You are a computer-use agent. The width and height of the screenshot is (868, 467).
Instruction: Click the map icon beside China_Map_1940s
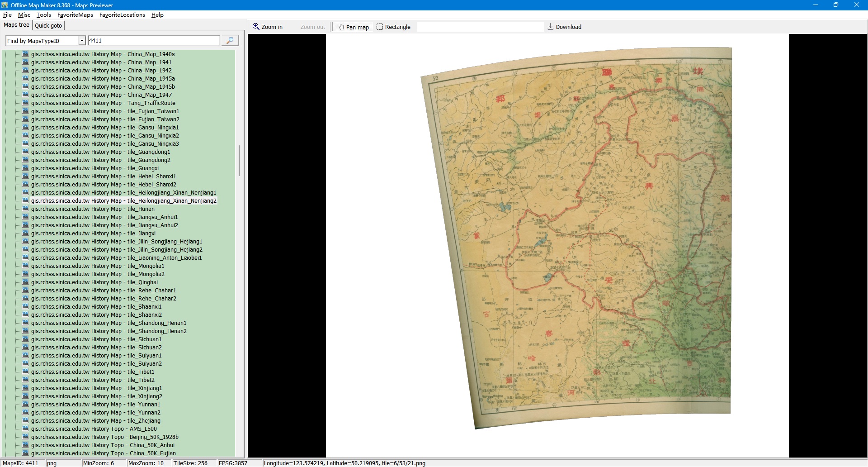point(25,54)
